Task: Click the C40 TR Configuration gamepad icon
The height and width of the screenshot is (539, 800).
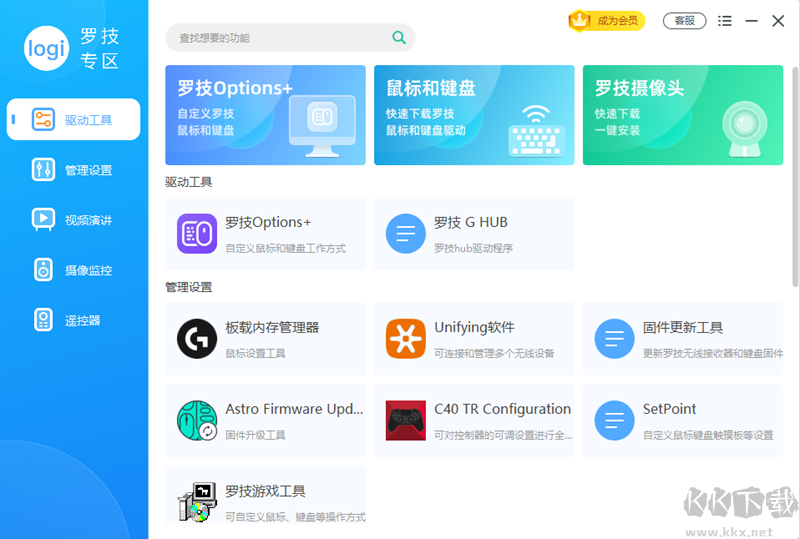Action: [406, 421]
